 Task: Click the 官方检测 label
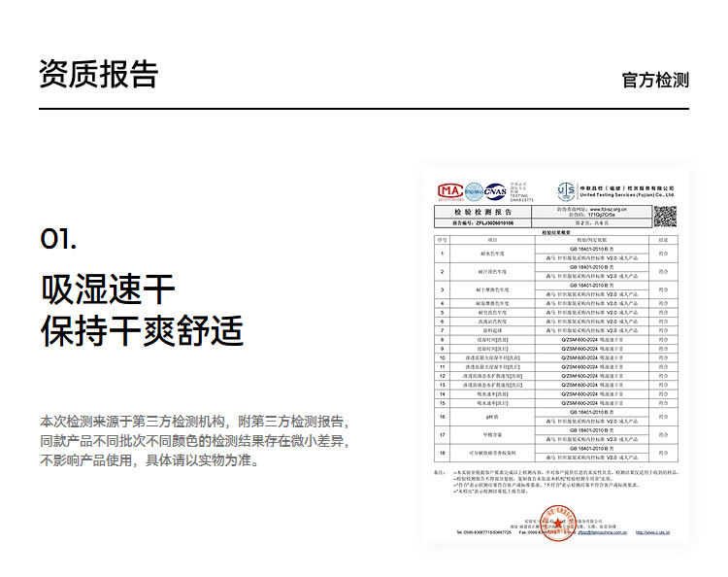(655, 80)
